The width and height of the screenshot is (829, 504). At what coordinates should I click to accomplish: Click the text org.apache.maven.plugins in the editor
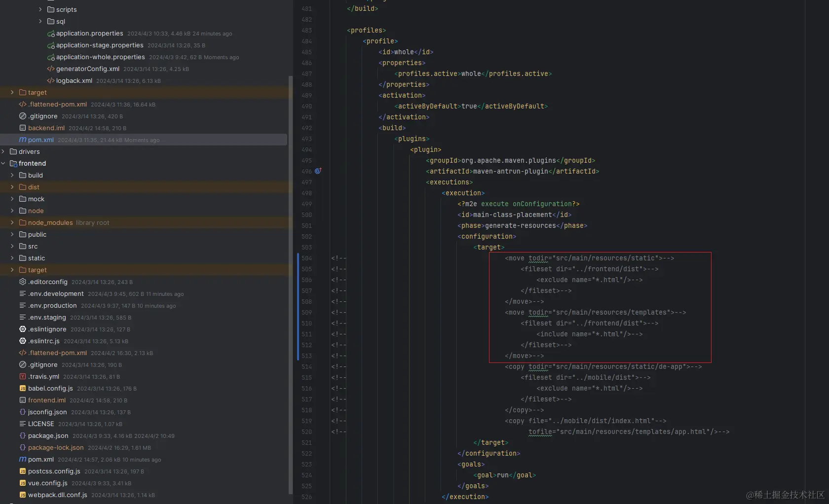(x=509, y=161)
